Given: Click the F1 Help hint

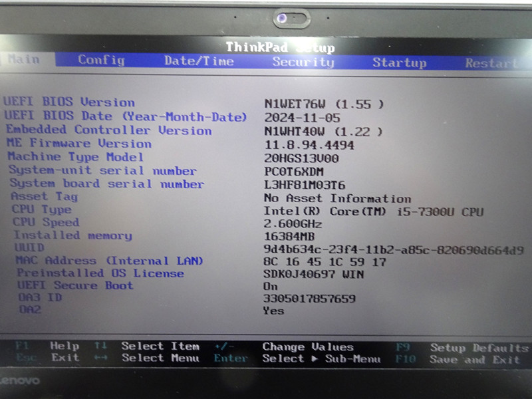Looking at the screenshot, I should pos(47,346).
